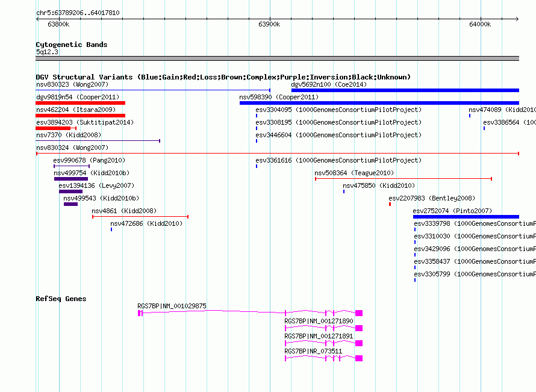
Task: Open the dgv9819n54 (Cooper2011) variant label
Action: (78, 97)
